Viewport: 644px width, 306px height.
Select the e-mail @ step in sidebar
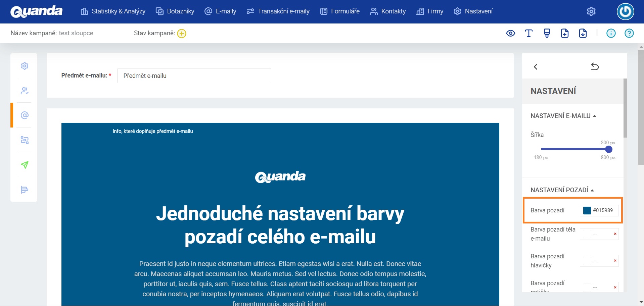pos(25,115)
